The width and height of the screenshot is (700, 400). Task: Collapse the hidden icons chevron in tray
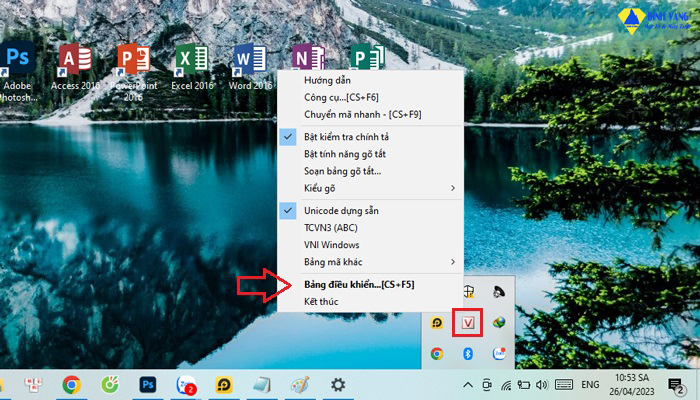[468, 385]
